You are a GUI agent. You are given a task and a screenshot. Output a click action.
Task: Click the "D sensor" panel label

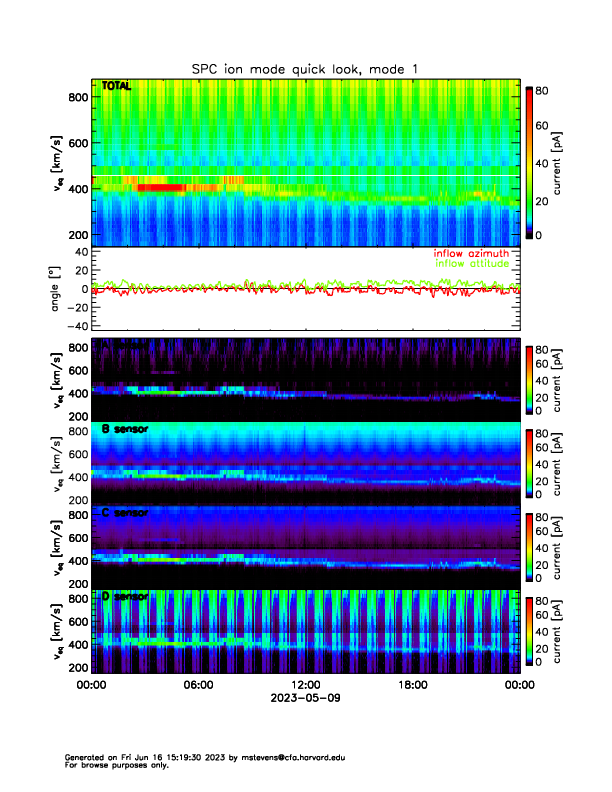(124, 596)
